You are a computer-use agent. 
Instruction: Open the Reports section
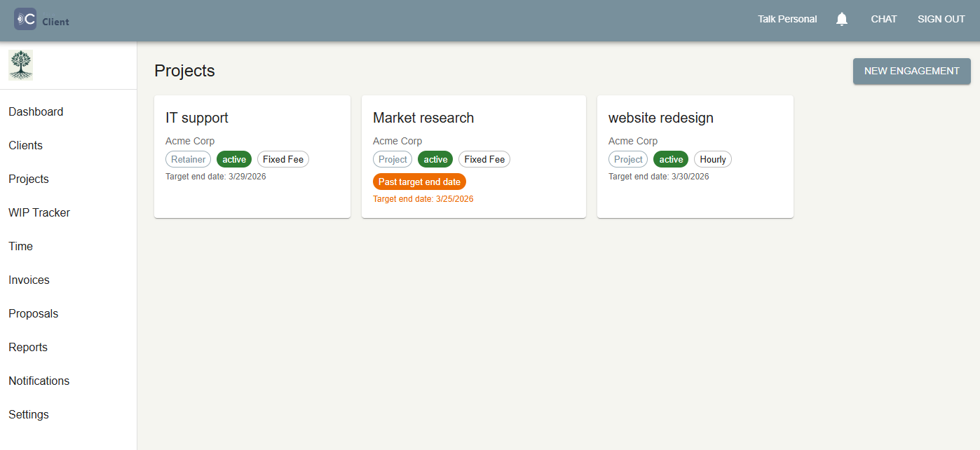(x=28, y=347)
